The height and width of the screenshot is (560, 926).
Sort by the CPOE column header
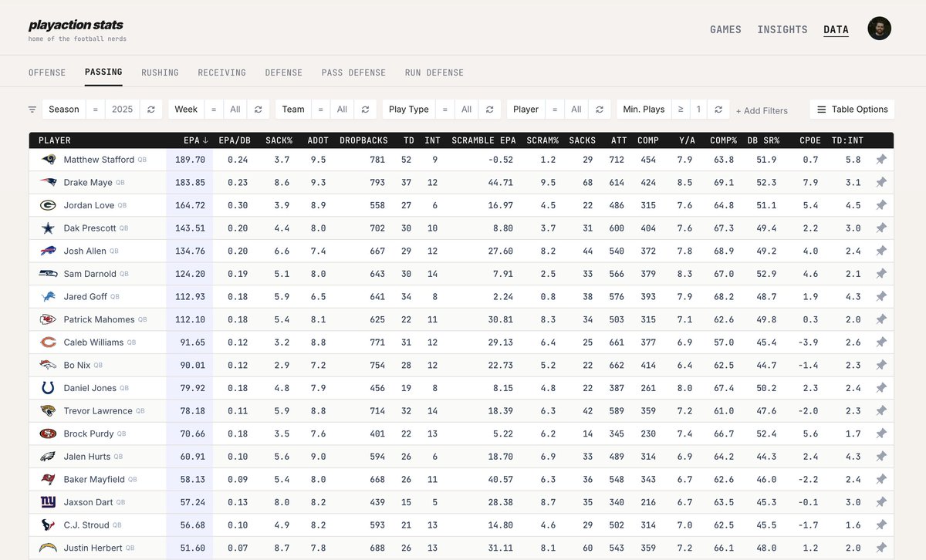(810, 140)
